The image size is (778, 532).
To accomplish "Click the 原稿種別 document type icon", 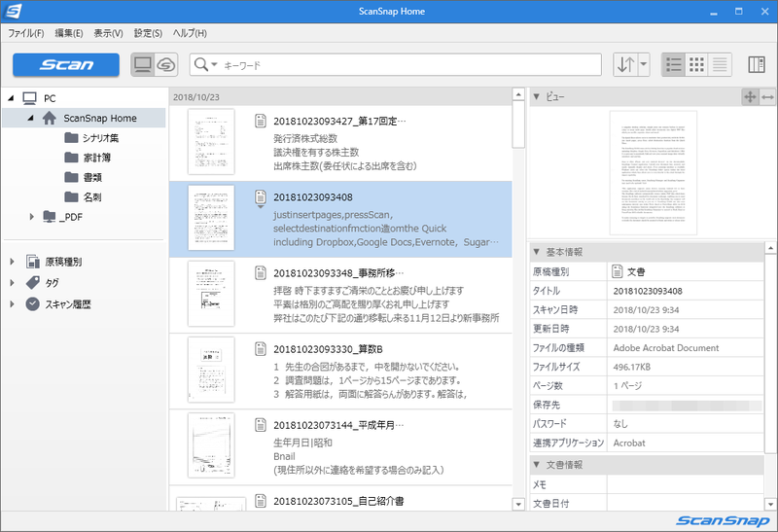I will pos(33,262).
